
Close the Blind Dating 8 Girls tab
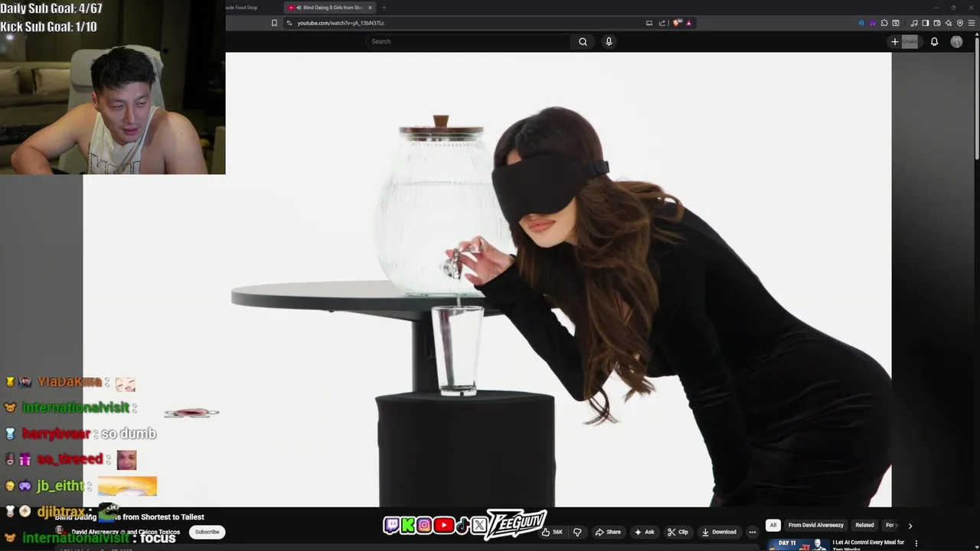click(370, 8)
